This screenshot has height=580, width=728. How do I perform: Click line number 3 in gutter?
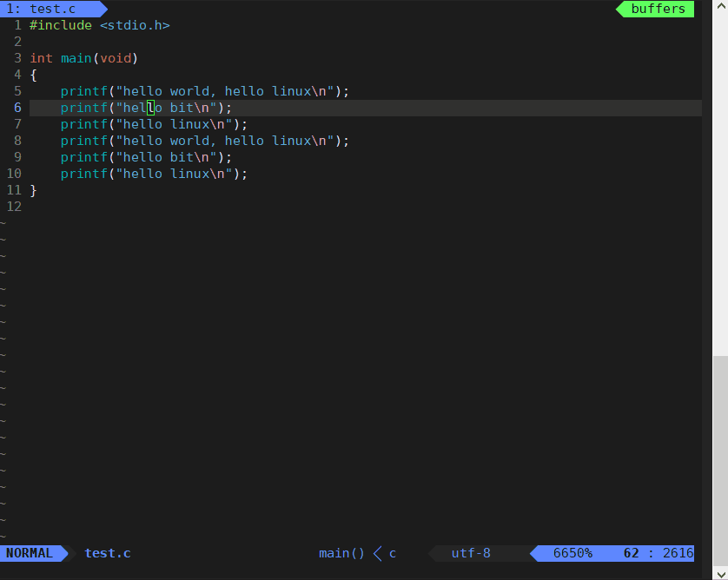click(17, 58)
